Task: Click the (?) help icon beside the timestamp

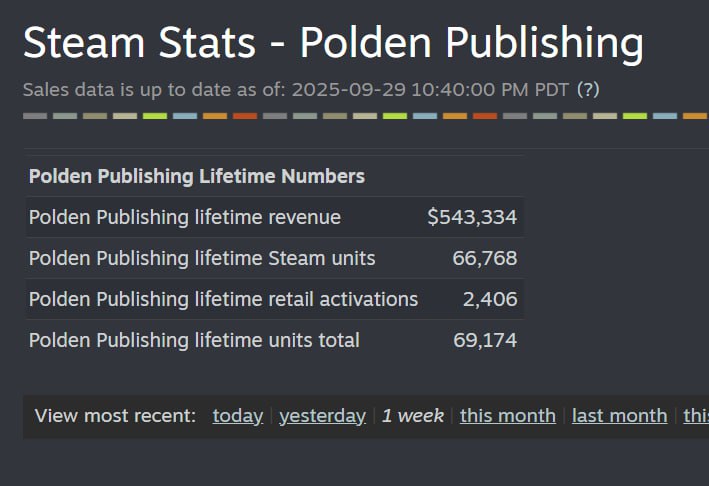Action: pos(588,90)
